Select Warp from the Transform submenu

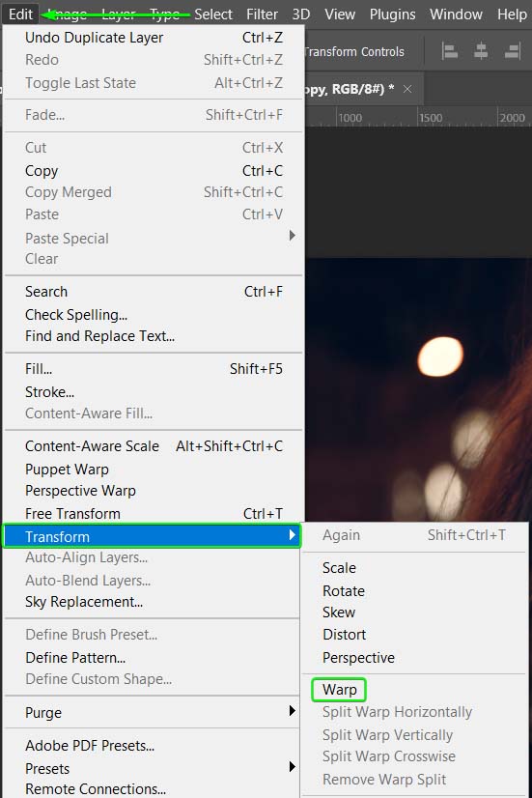(339, 690)
